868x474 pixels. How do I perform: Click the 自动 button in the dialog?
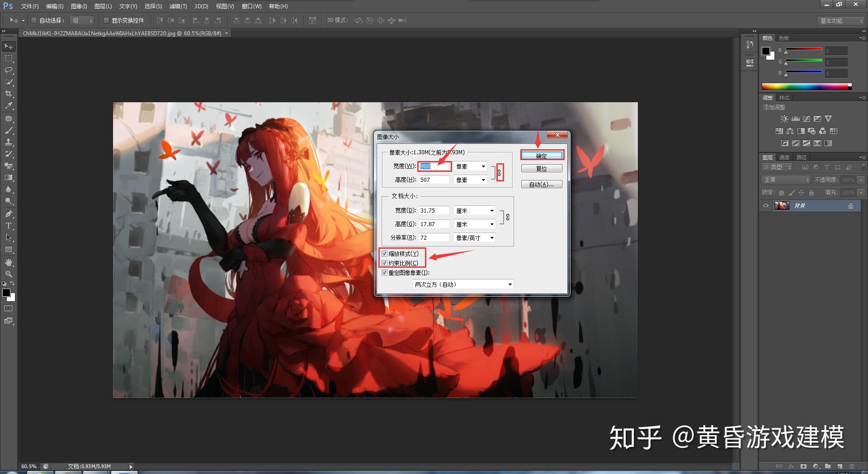[541, 184]
